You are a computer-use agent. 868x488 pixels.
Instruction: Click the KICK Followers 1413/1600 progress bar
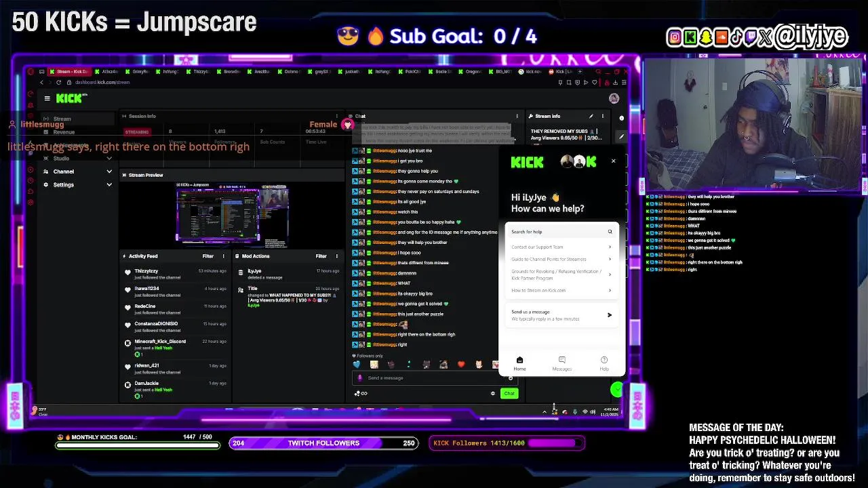tap(507, 443)
